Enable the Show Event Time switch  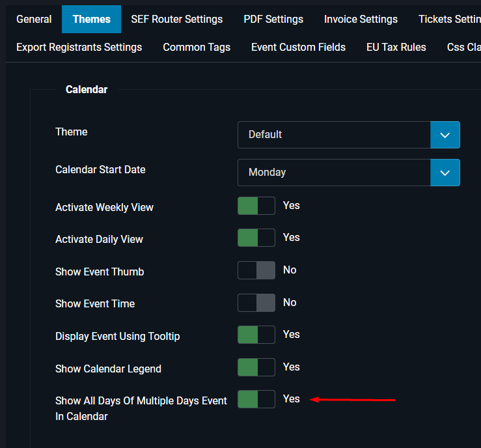tap(256, 303)
